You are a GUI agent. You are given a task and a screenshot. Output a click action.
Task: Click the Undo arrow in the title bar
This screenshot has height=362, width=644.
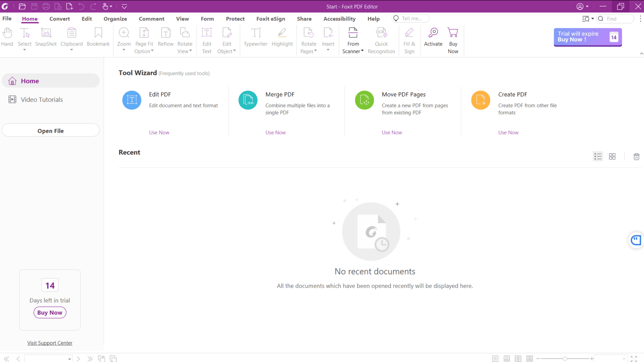[x=81, y=6]
